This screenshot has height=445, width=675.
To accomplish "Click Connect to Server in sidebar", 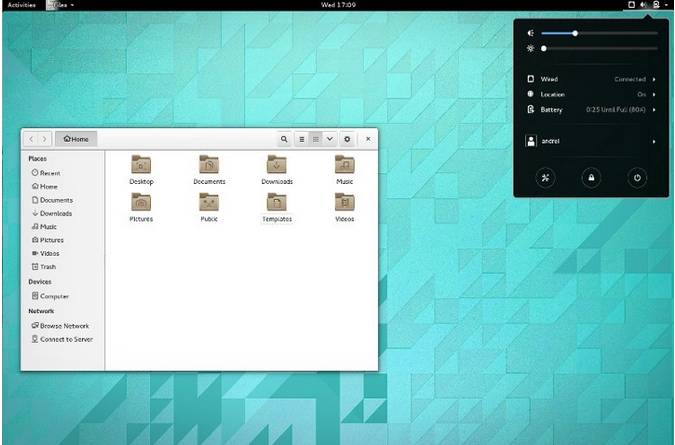I will 66,339.
